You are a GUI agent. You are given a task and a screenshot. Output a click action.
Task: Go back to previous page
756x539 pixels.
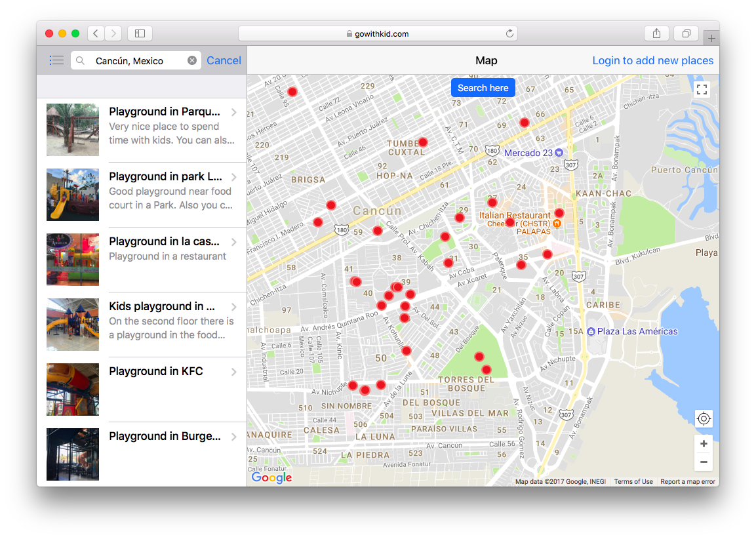coord(96,33)
